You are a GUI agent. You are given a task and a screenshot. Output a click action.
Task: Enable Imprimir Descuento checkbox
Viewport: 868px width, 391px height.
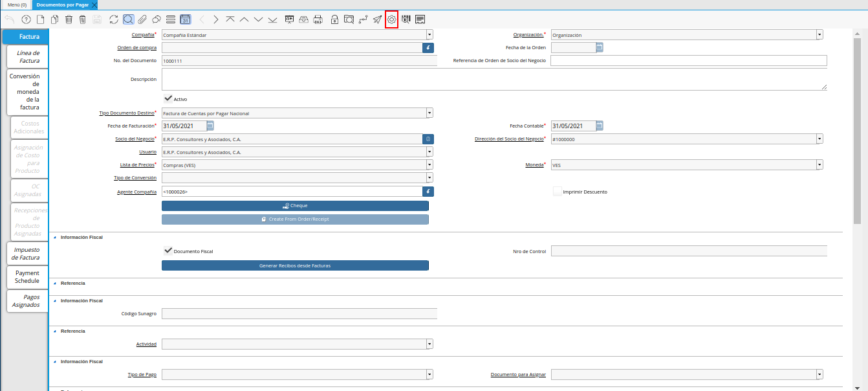(557, 192)
